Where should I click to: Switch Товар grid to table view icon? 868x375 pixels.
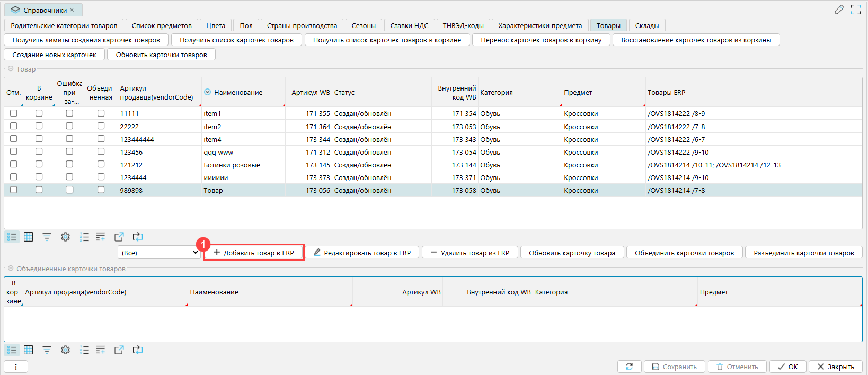[x=29, y=237]
